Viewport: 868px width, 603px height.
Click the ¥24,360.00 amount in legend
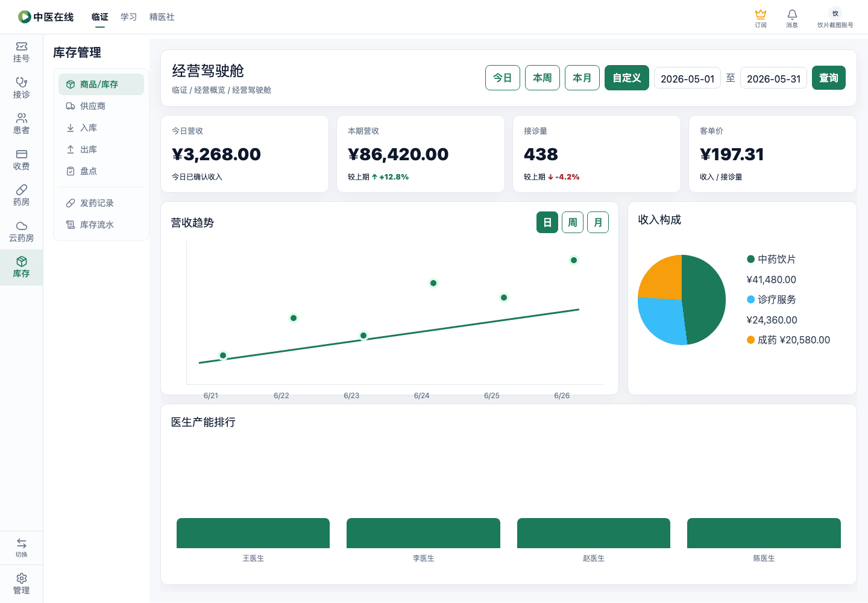(772, 320)
